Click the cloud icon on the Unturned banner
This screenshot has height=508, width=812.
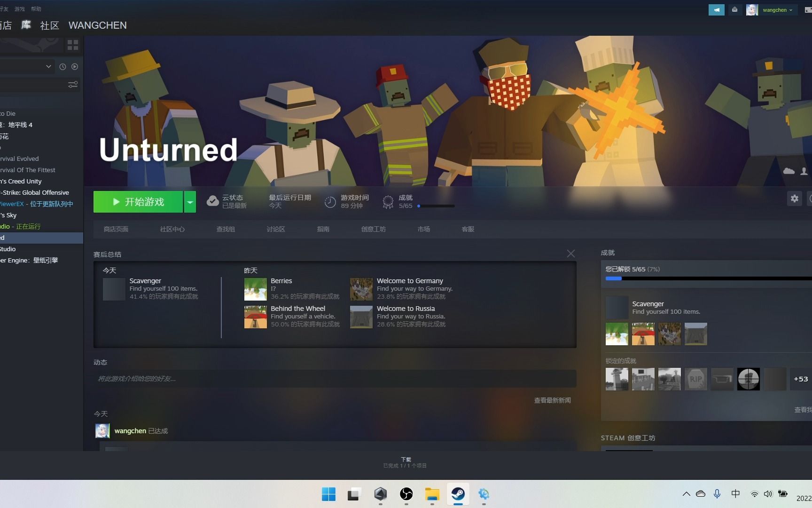(x=789, y=171)
